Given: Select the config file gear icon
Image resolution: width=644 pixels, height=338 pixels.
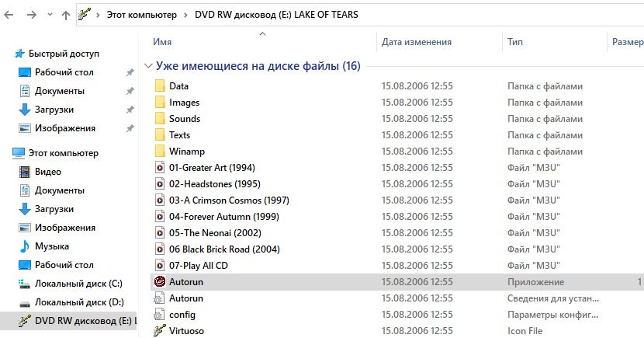Looking at the screenshot, I should (159, 315).
